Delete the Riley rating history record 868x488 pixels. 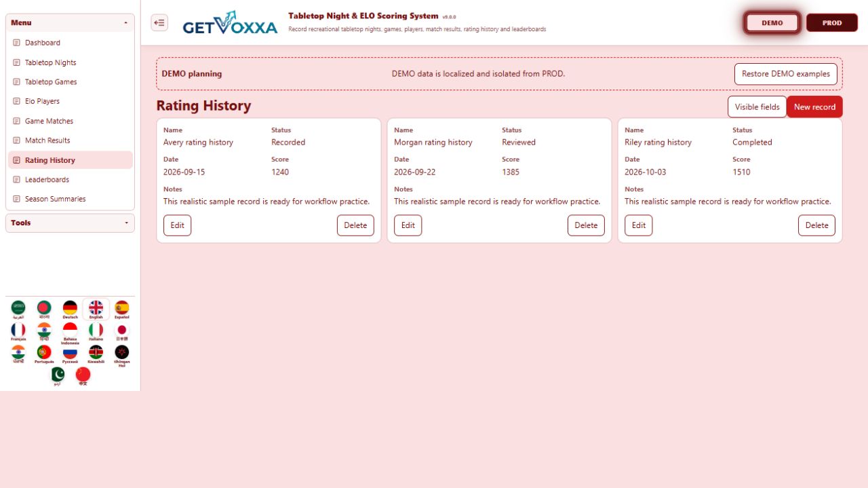[816, 225]
